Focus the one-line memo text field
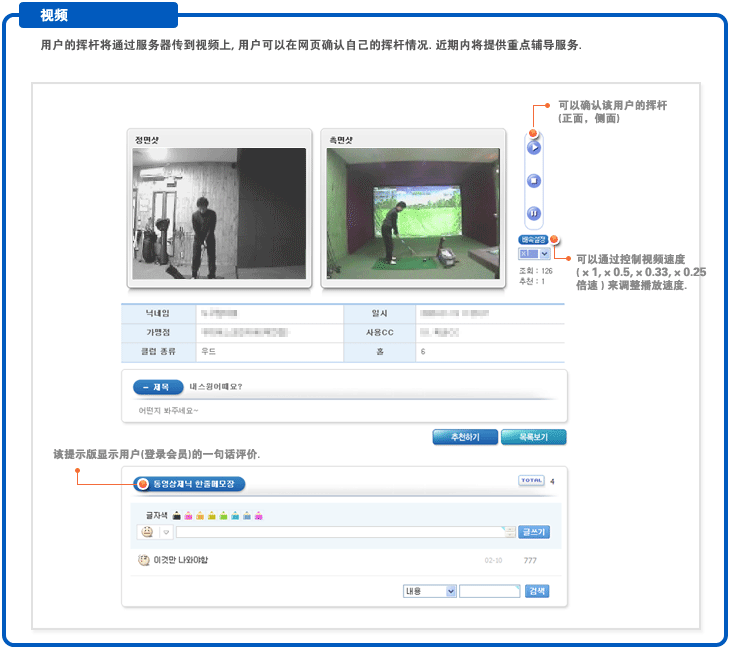Image resolution: width=730 pixels, height=647 pixels. pos(340,532)
